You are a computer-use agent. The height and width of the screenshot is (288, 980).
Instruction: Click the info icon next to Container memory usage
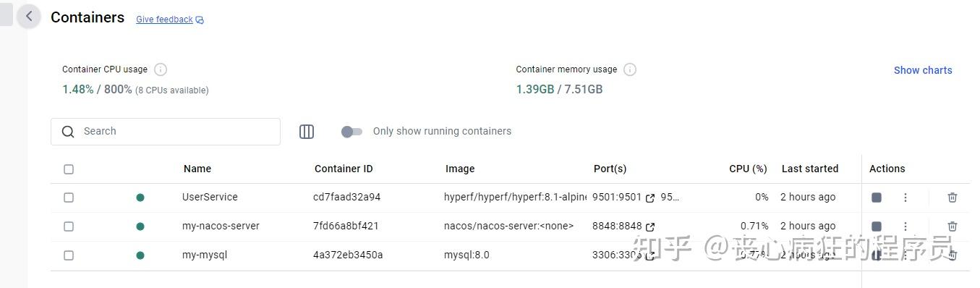coord(630,69)
